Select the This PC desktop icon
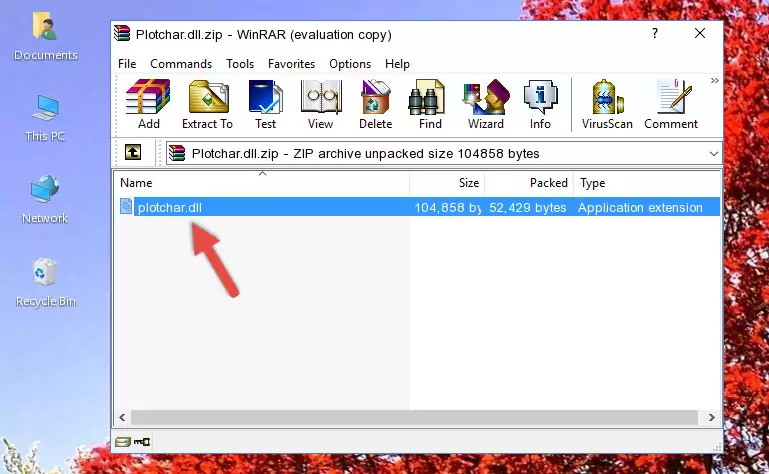The image size is (769, 474). (x=45, y=118)
